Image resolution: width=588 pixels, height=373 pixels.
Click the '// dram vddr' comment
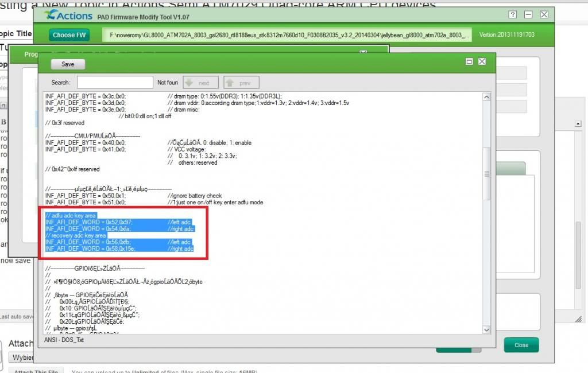click(x=258, y=103)
